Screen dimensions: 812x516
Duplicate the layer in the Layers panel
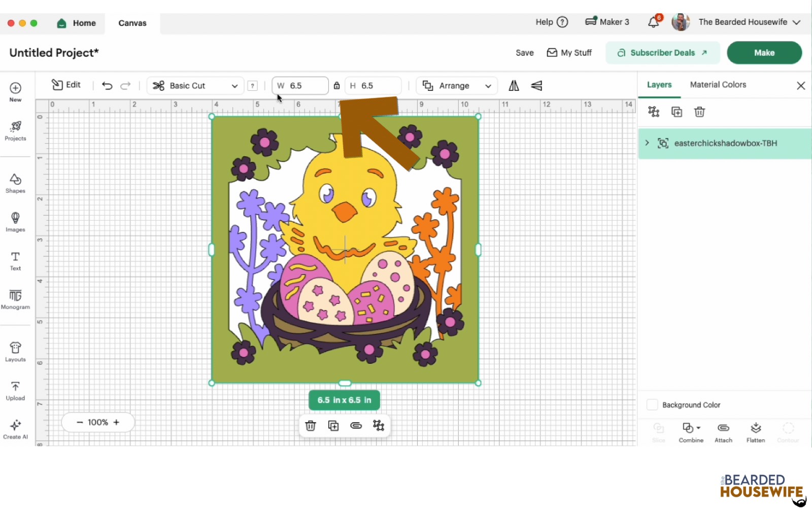tap(676, 112)
